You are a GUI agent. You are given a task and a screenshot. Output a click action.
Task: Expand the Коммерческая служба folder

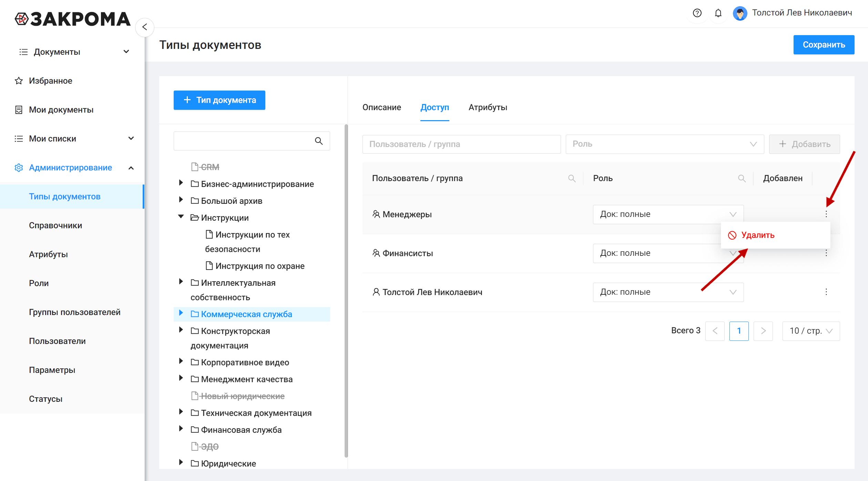pos(181,313)
